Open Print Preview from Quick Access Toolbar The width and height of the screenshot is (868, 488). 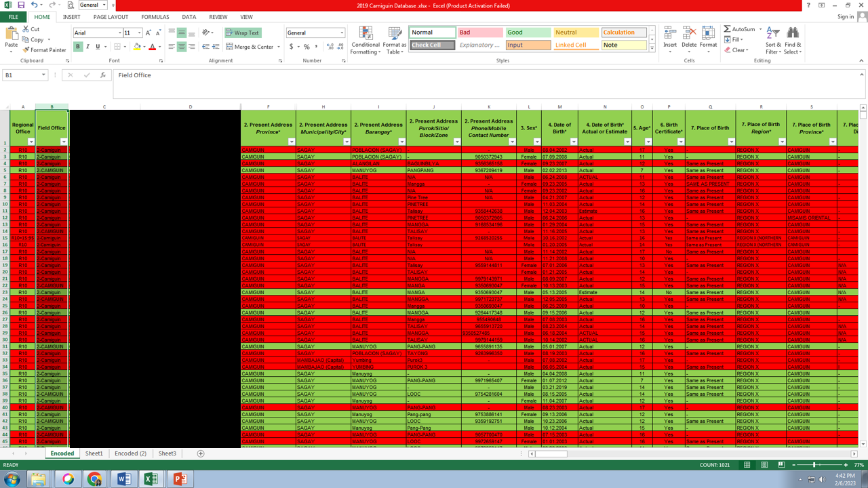(71, 5)
